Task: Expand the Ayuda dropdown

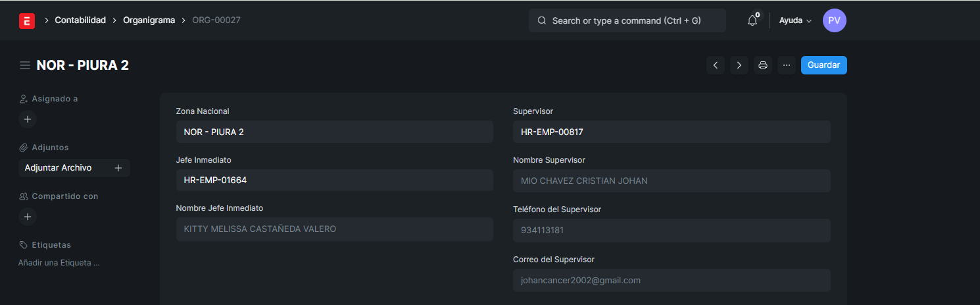Action: 795,20
